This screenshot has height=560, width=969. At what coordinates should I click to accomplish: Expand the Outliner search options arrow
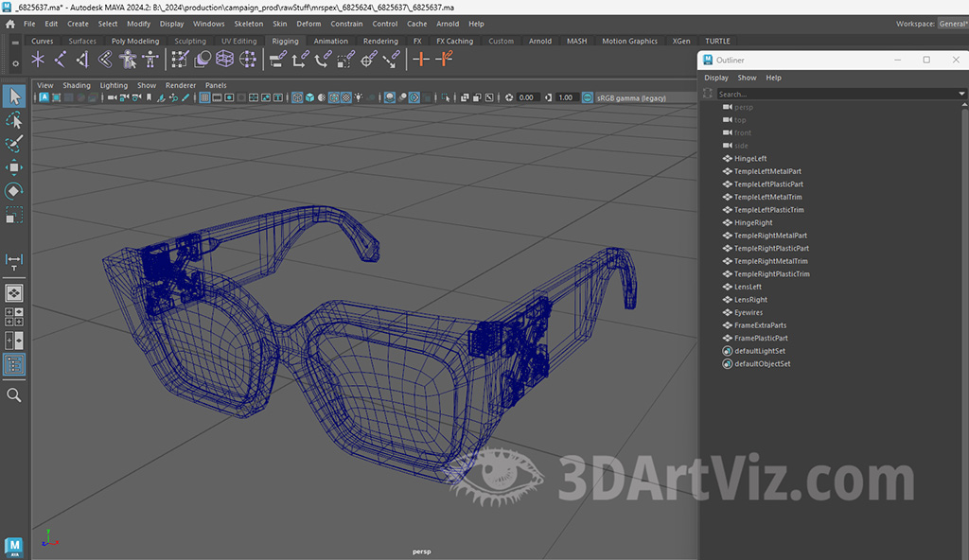962,94
